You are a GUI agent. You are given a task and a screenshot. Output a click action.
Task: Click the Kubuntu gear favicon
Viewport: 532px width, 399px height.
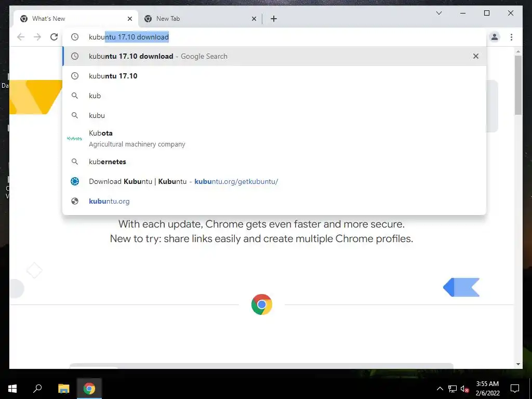point(75,181)
